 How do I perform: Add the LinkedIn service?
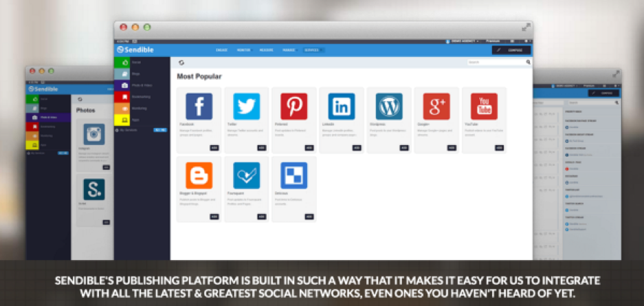[x=357, y=147]
